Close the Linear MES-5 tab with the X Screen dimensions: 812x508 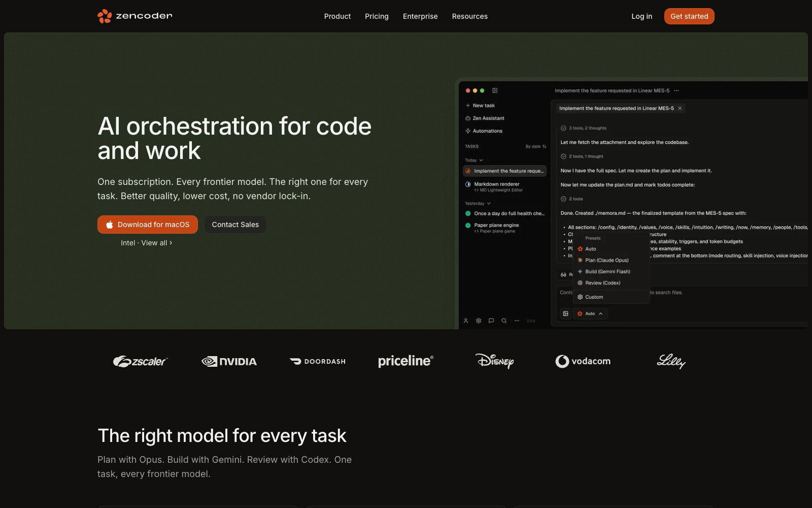pyautogui.click(x=680, y=108)
